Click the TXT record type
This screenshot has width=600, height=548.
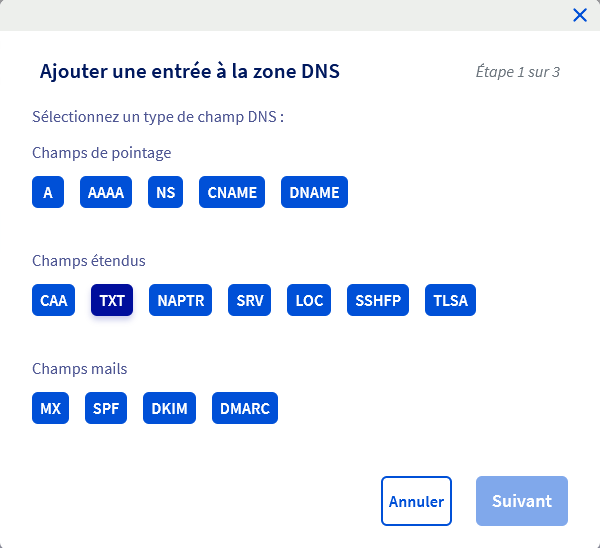tap(112, 300)
